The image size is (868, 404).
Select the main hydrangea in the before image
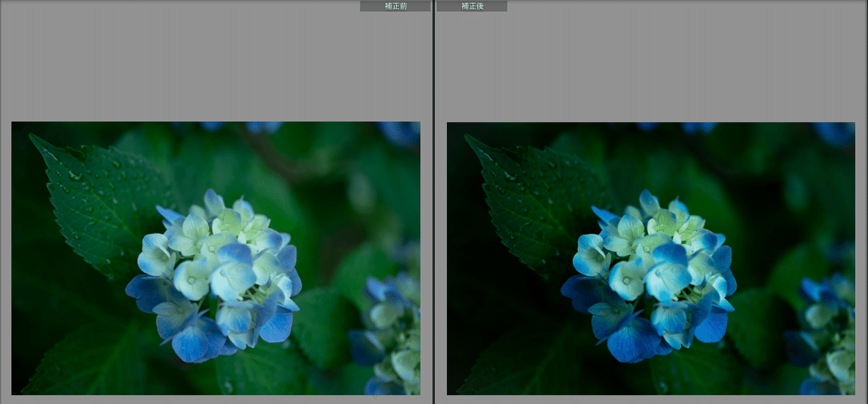click(216, 277)
